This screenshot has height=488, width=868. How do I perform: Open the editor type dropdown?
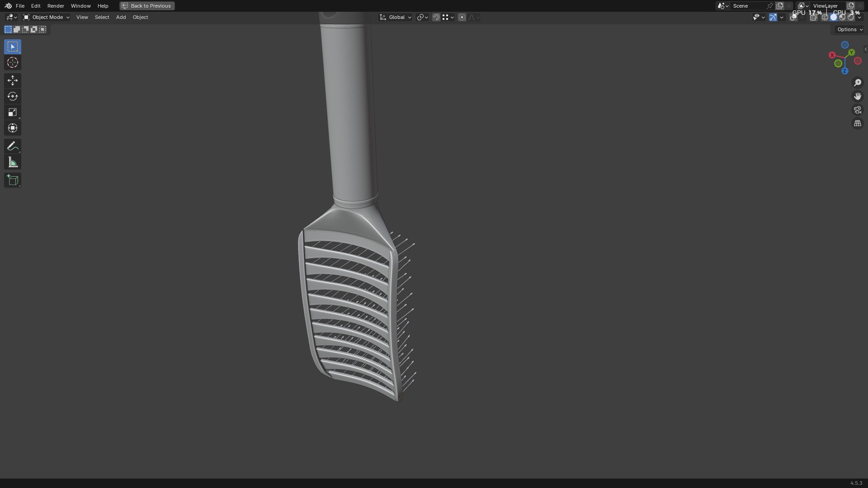click(x=11, y=17)
